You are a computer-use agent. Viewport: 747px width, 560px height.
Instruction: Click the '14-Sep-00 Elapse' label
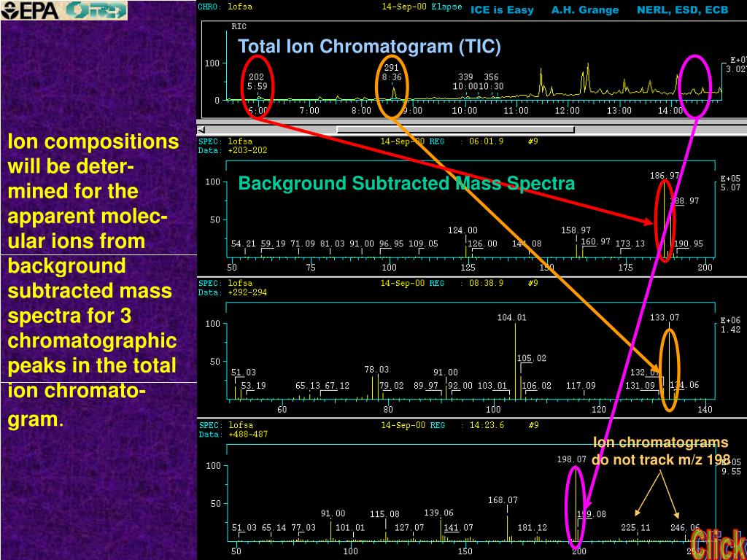coord(422,7)
